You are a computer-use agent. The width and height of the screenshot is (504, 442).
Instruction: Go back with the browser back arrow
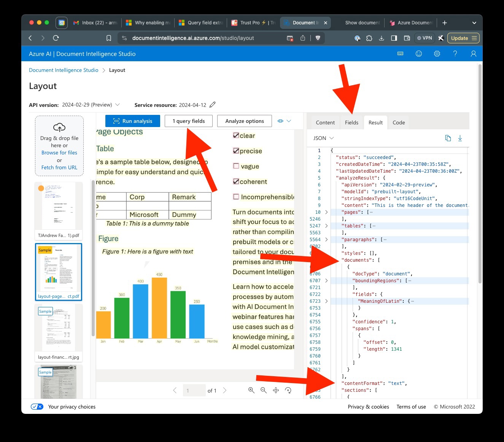(x=30, y=38)
